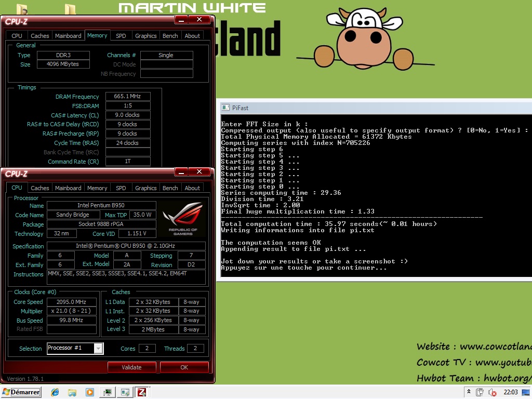Click the DDR3 memory type field

pos(63,55)
